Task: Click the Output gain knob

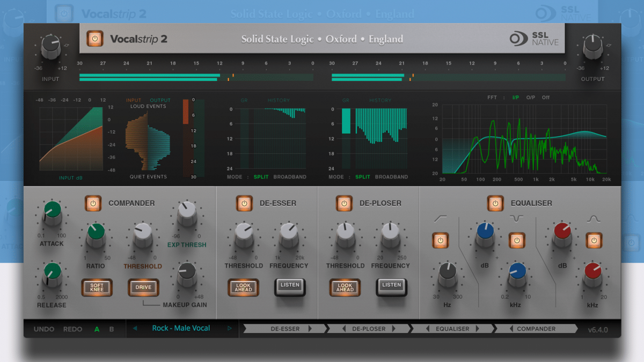Action: (x=592, y=47)
